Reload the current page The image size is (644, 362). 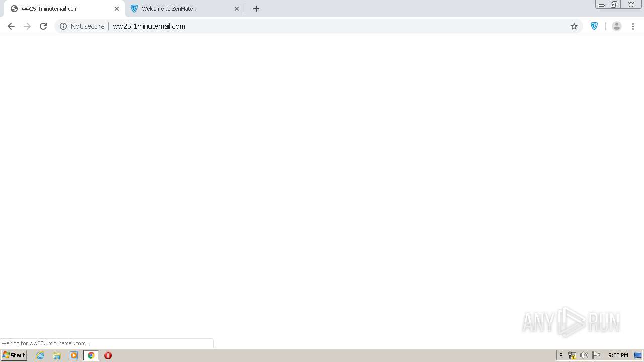[43, 26]
